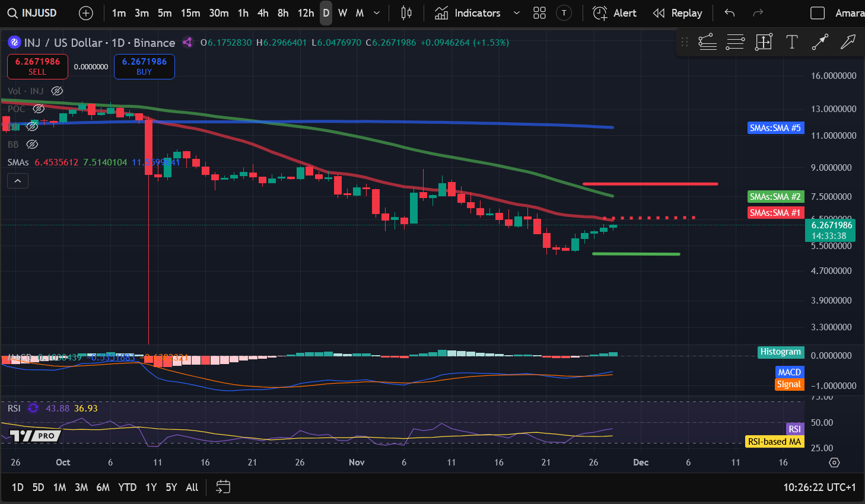
Task: Expand the timeframe interval dropdown arrow
Action: (377, 13)
